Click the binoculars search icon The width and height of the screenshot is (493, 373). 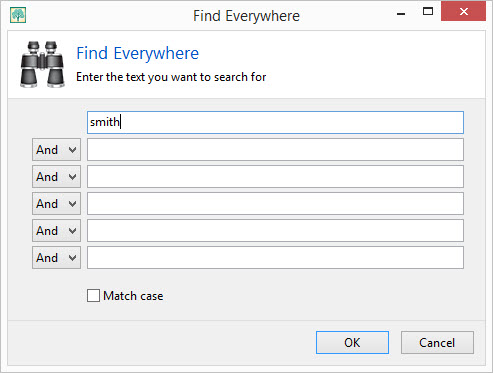(x=42, y=64)
